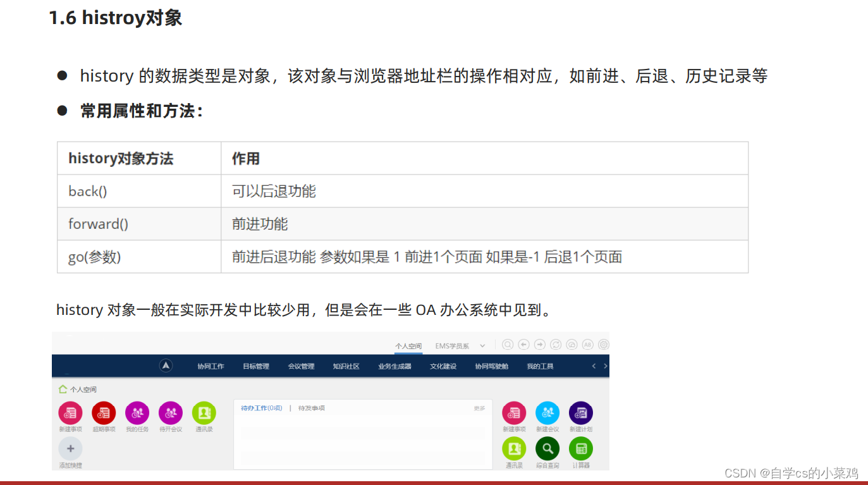Open the 协同工作 menu item
The height and width of the screenshot is (485, 868).
pos(211,366)
